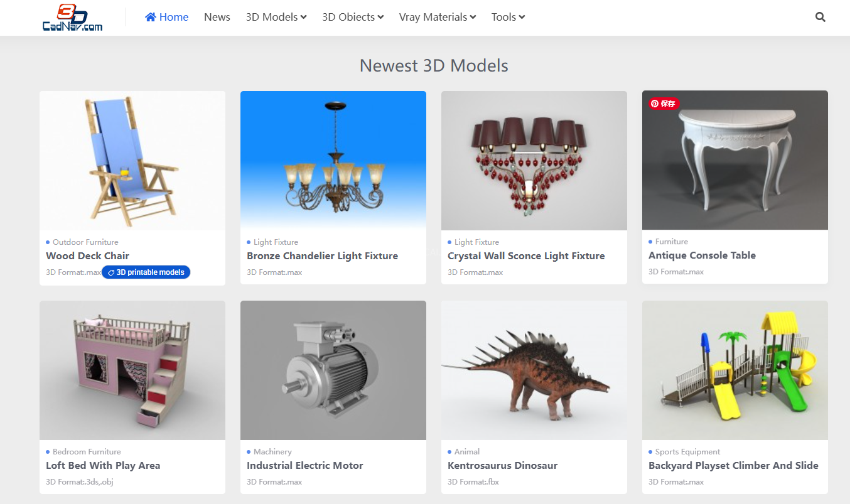Click the 3D printable models tag
The width and height of the screenshot is (850, 504).
pyautogui.click(x=146, y=272)
